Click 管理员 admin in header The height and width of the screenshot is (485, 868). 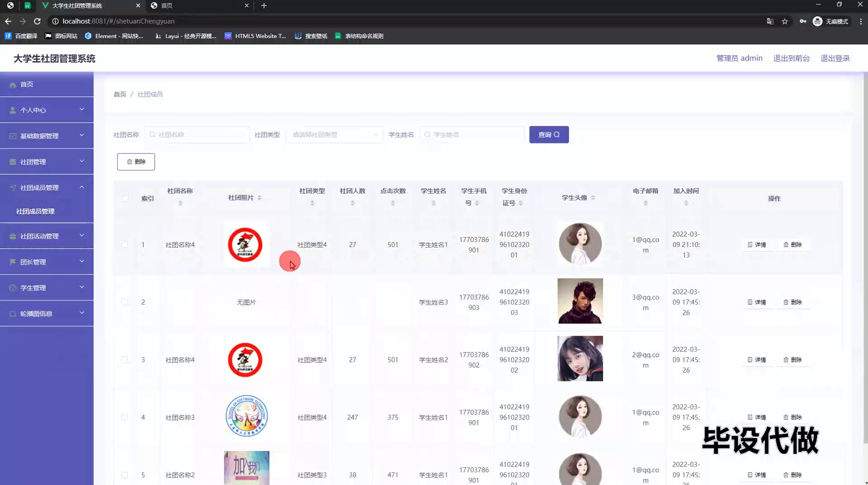[x=739, y=58]
